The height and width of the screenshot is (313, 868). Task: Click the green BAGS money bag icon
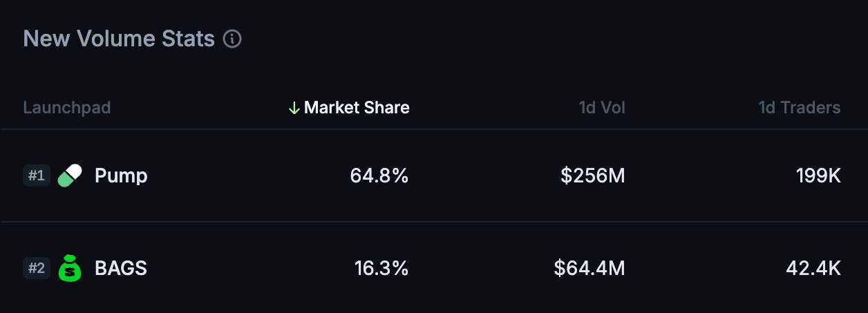click(x=70, y=268)
